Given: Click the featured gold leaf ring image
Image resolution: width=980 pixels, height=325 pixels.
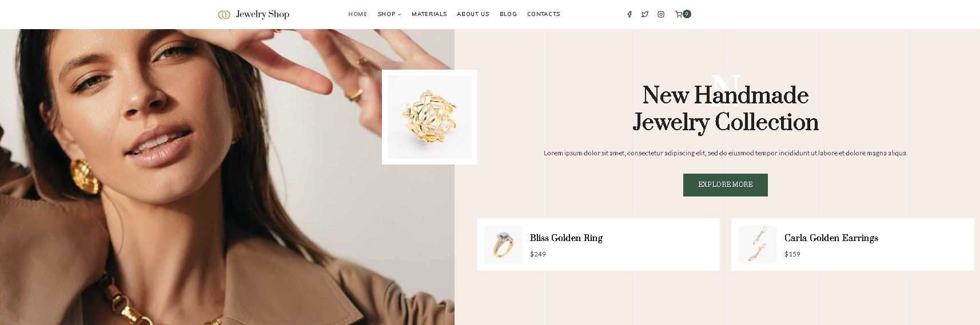Looking at the screenshot, I should point(430,117).
